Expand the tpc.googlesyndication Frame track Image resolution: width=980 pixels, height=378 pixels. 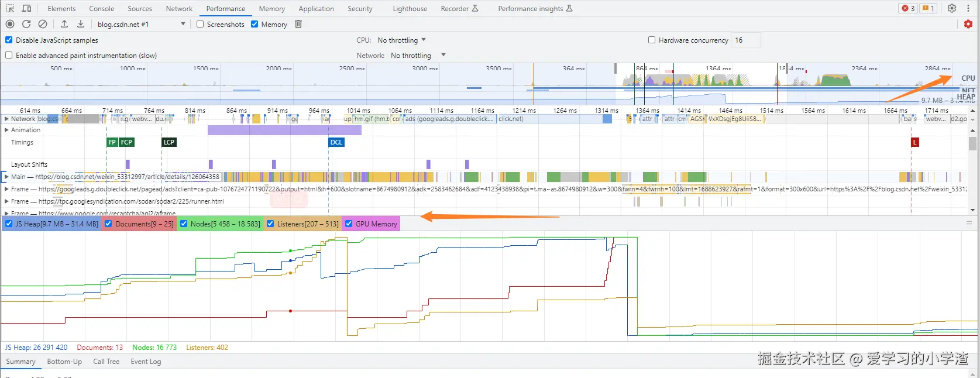(x=6, y=201)
